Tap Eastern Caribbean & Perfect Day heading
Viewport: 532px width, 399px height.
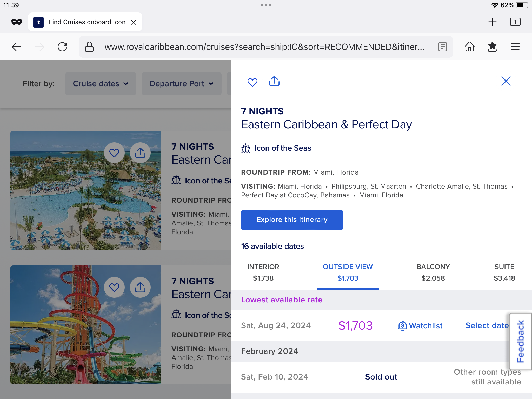tap(327, 125)
